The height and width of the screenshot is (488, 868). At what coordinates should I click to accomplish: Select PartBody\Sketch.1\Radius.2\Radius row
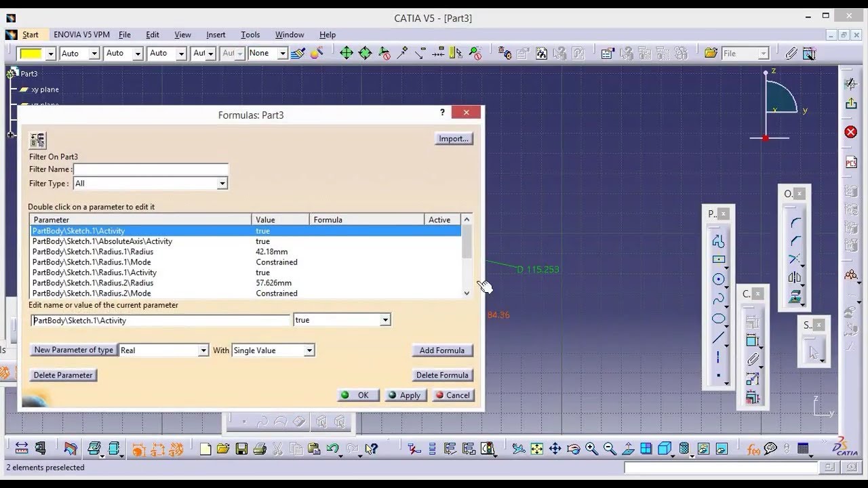click(x=246, y=283)
